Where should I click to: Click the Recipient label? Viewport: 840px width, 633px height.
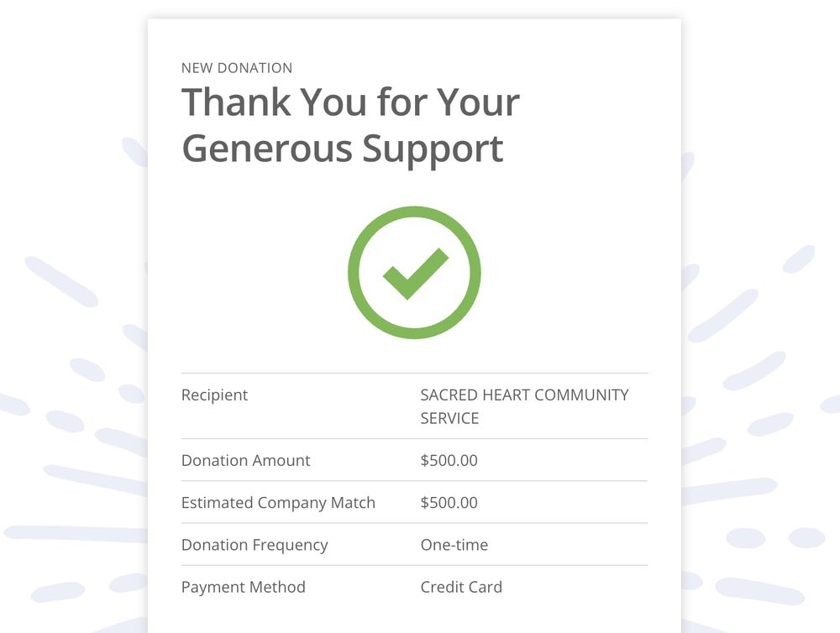tap(214, 395)
